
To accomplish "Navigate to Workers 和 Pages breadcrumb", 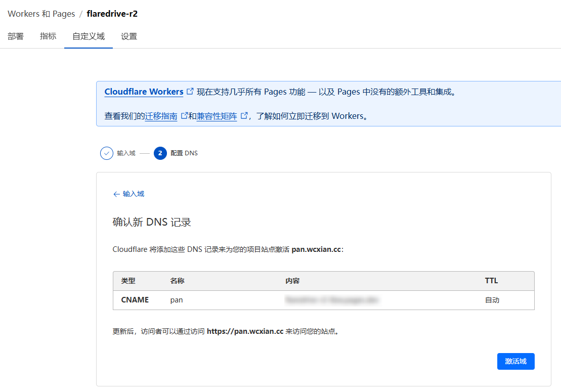I will click(x=41, y=14).
